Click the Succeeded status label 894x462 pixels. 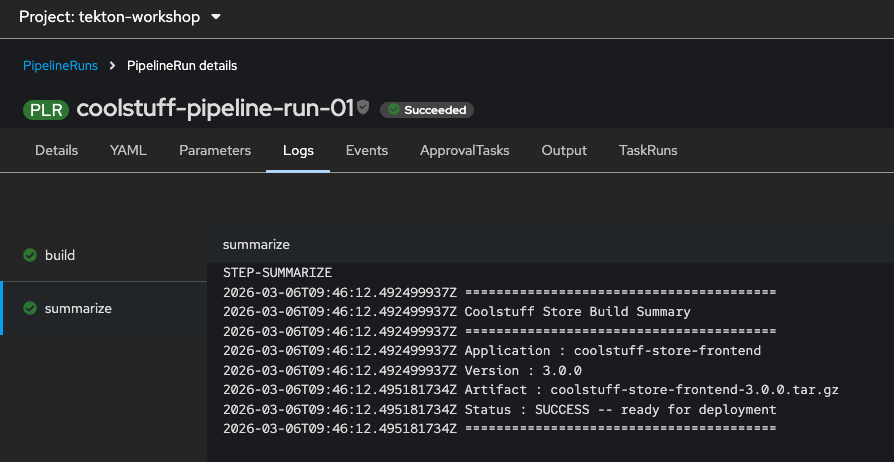[434, 110]
